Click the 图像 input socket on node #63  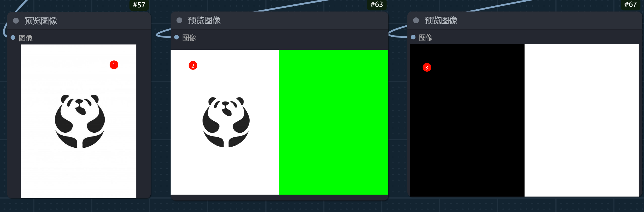[177, 37]
